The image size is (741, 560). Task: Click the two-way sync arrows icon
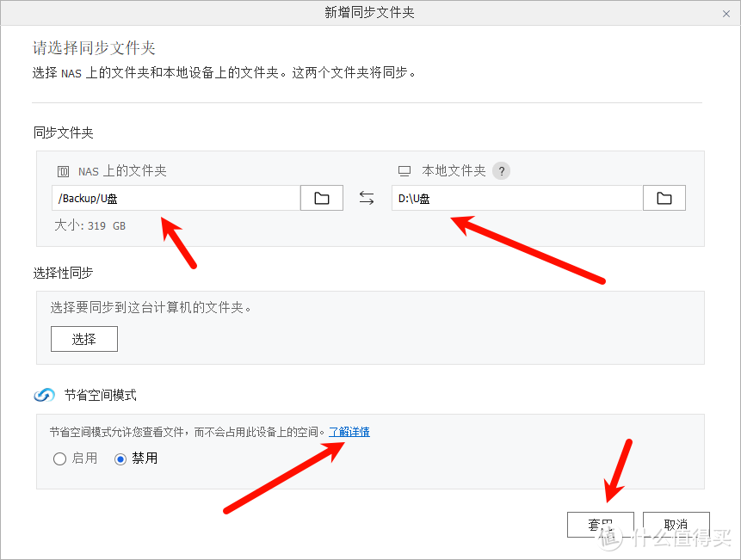click(366, 198)
